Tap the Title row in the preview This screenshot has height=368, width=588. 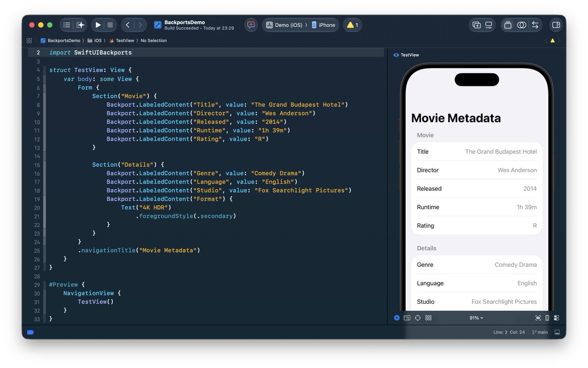tap(477, 152)
